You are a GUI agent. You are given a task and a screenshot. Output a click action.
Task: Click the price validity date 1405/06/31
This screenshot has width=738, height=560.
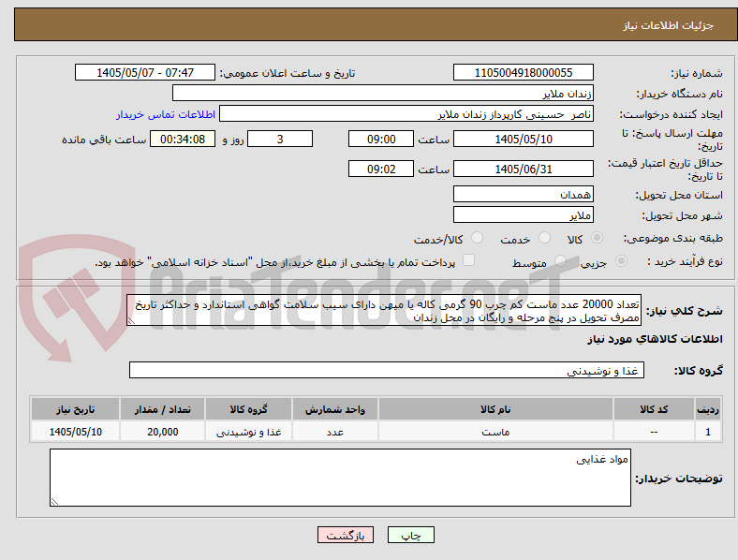pos(524,169)
